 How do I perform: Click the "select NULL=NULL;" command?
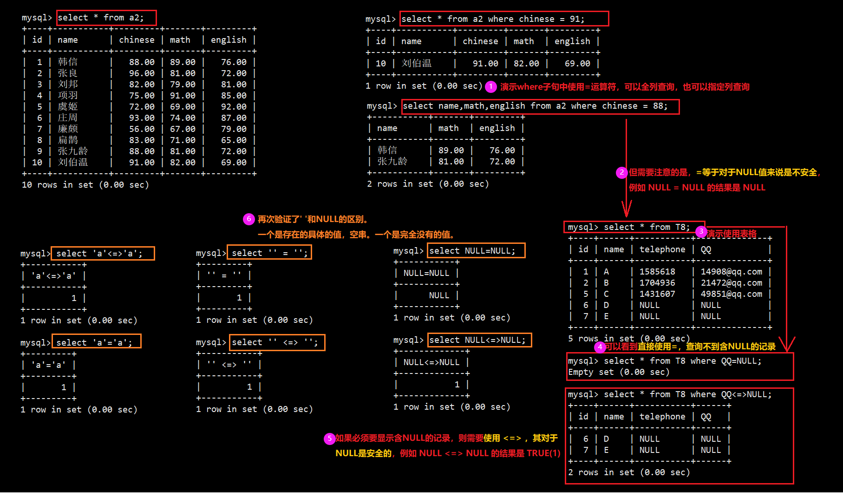click(x=472, y=251)
